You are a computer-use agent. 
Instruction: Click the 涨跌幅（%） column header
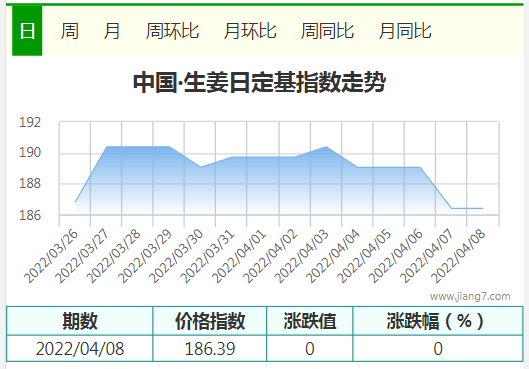tap(438, 321)
